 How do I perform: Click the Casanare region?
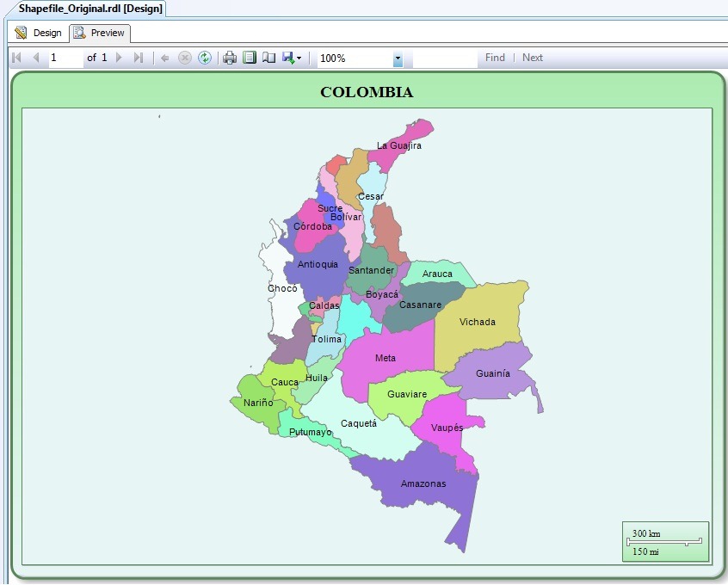pos(421,305)
